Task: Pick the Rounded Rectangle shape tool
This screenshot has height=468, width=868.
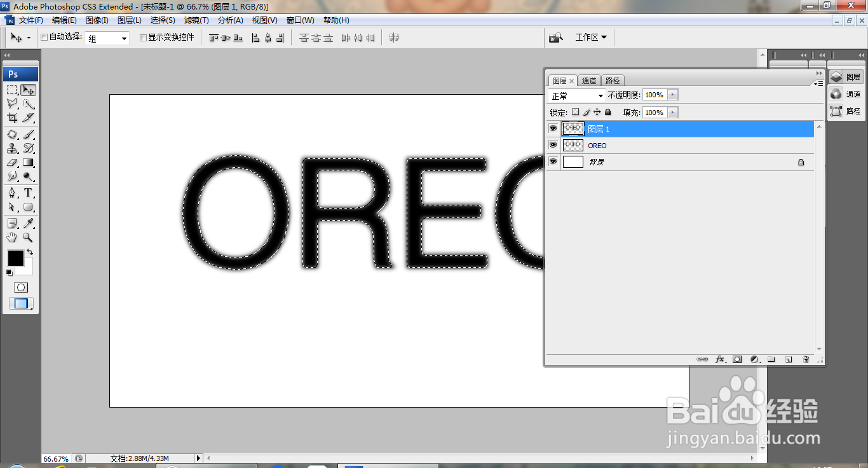Action: click(29, 207)
